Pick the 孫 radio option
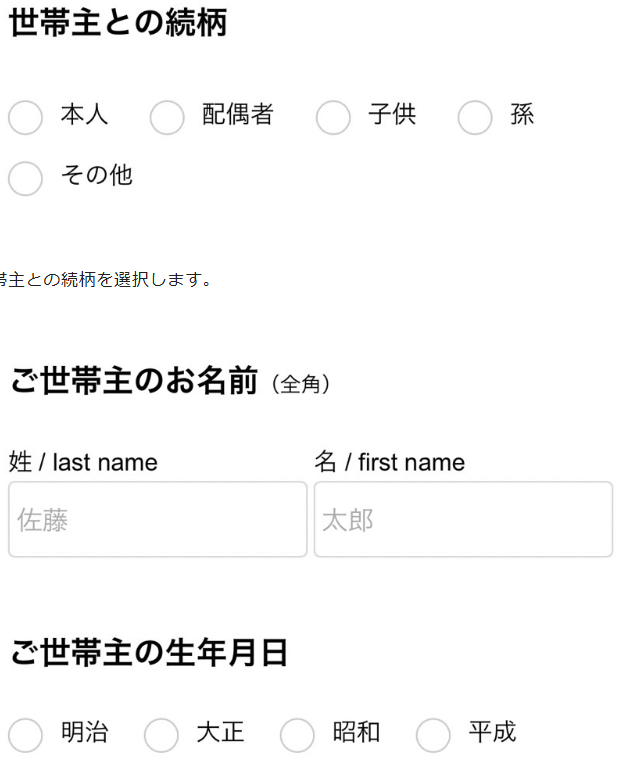The image size is (618, 762). [x=475, y=117]
